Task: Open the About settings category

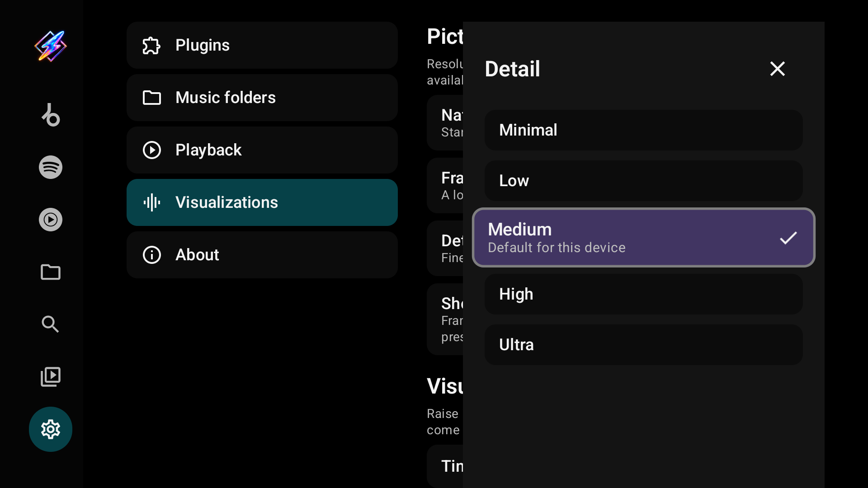Action: [x=262, y=255]
